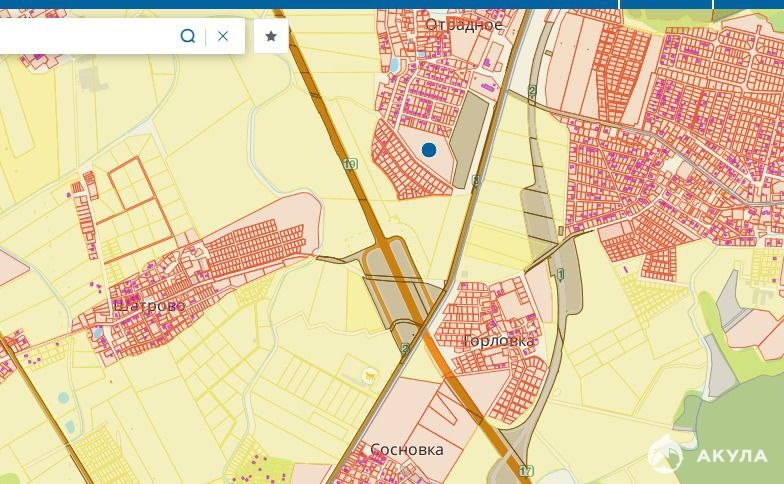Clear the search field with the X icon

(x=223, y=36)
